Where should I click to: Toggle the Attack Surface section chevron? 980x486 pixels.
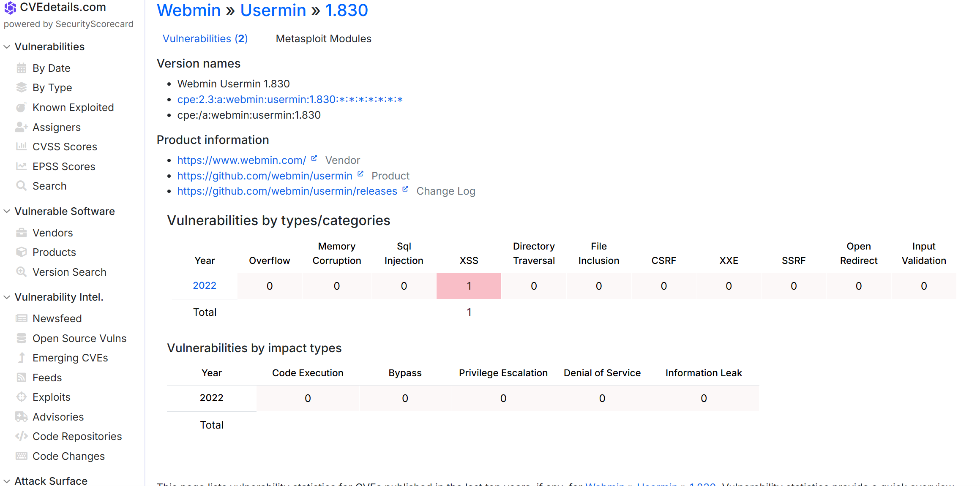click(7, 481)
